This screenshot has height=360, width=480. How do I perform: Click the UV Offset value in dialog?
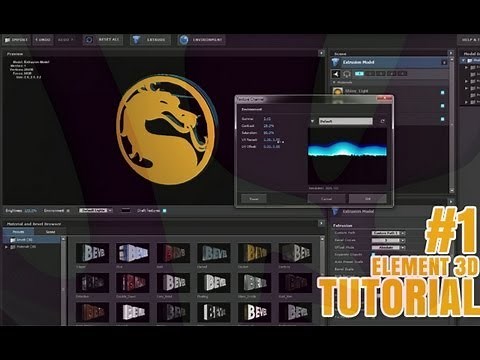[x=272, y=147]
